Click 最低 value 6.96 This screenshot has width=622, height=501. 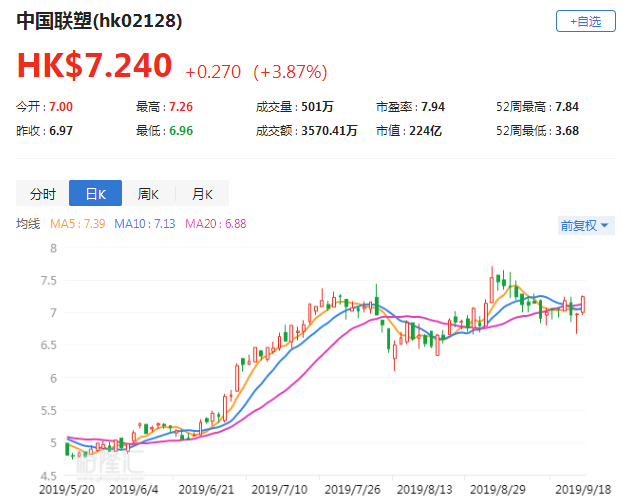pos(181,131)
